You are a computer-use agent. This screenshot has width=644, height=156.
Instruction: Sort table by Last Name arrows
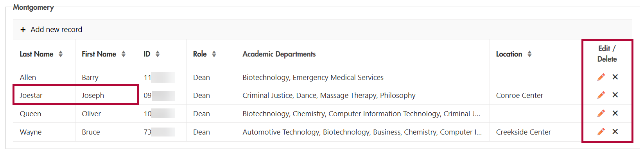coord(61,54)
